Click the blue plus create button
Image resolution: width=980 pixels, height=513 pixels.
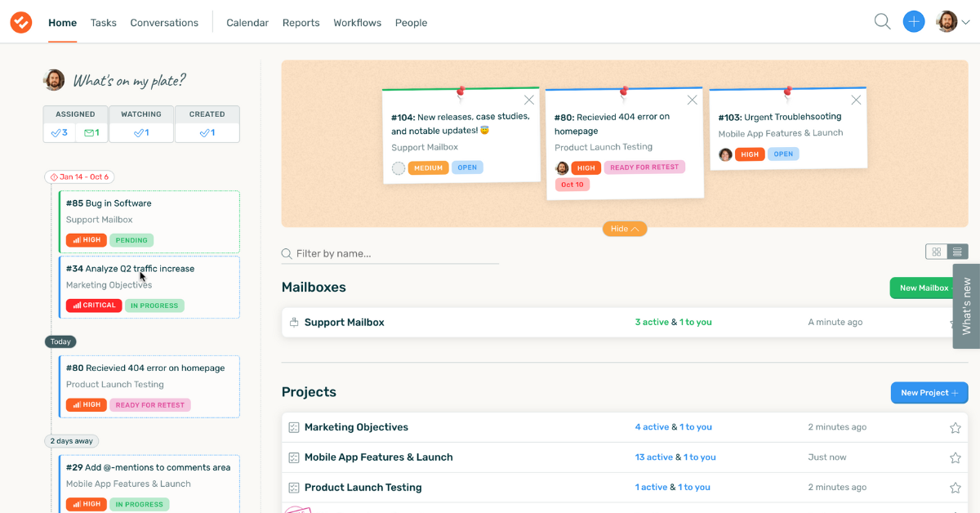(914, 22)
